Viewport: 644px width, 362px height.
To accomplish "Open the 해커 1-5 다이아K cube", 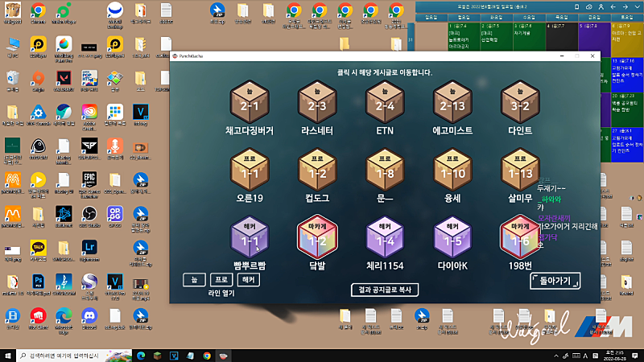I will (x=452, y=237).
